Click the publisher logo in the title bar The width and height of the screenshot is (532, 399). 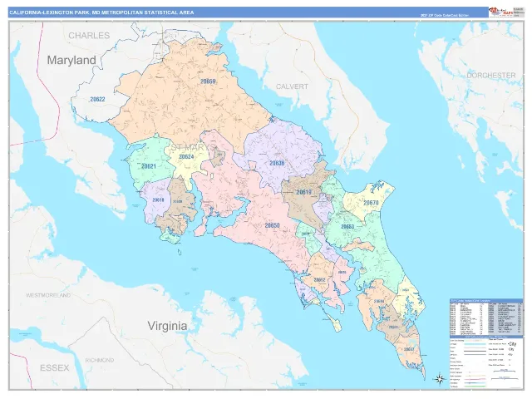(500, 12)
